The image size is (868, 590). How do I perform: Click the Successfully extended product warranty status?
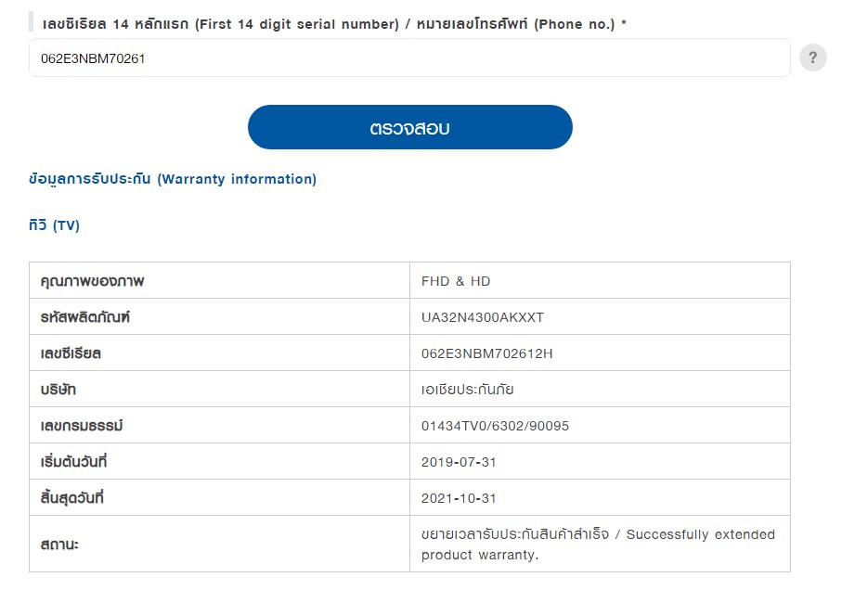[598, 545]
